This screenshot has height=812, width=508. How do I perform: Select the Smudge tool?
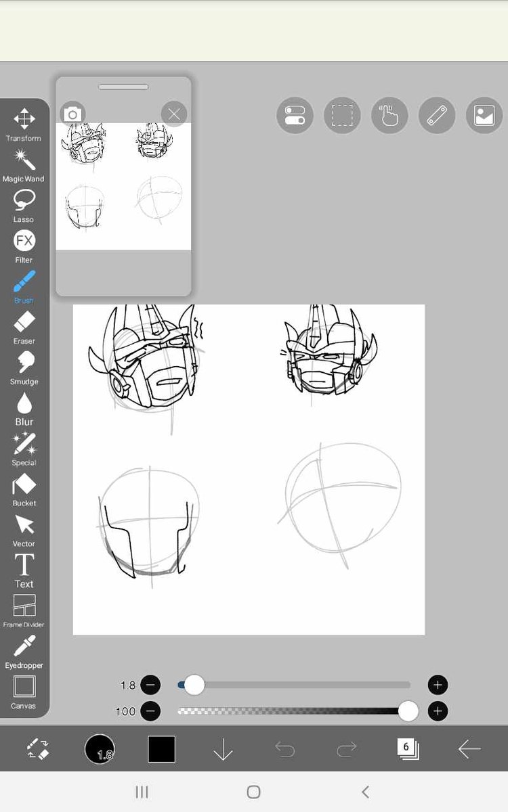24,368
